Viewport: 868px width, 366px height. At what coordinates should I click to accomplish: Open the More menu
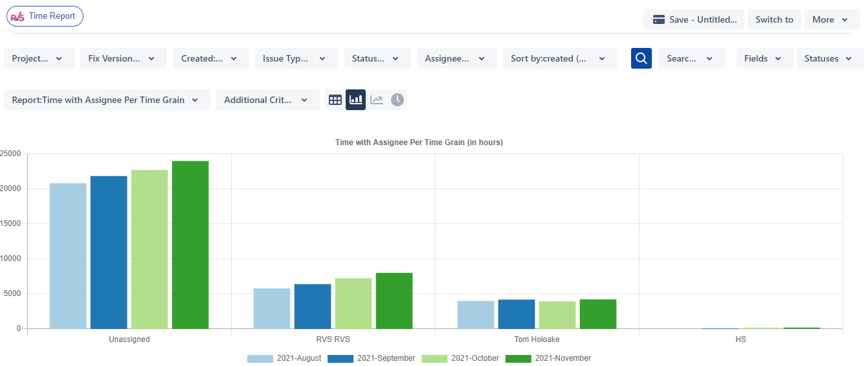832,19
